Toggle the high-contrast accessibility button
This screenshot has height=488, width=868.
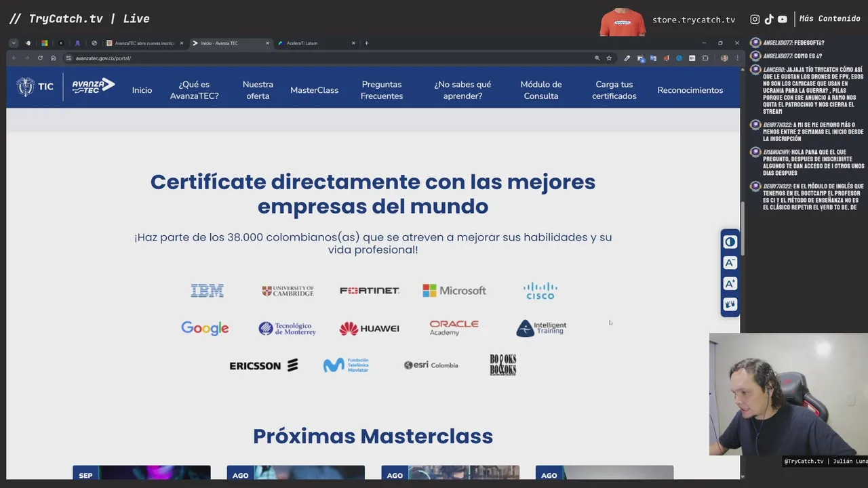point(730,242)
